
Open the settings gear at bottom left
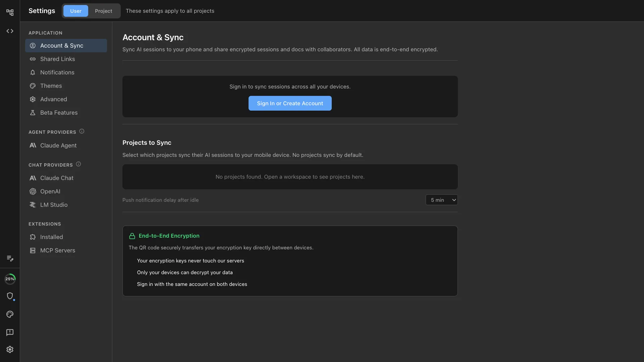tap(10, 349)
